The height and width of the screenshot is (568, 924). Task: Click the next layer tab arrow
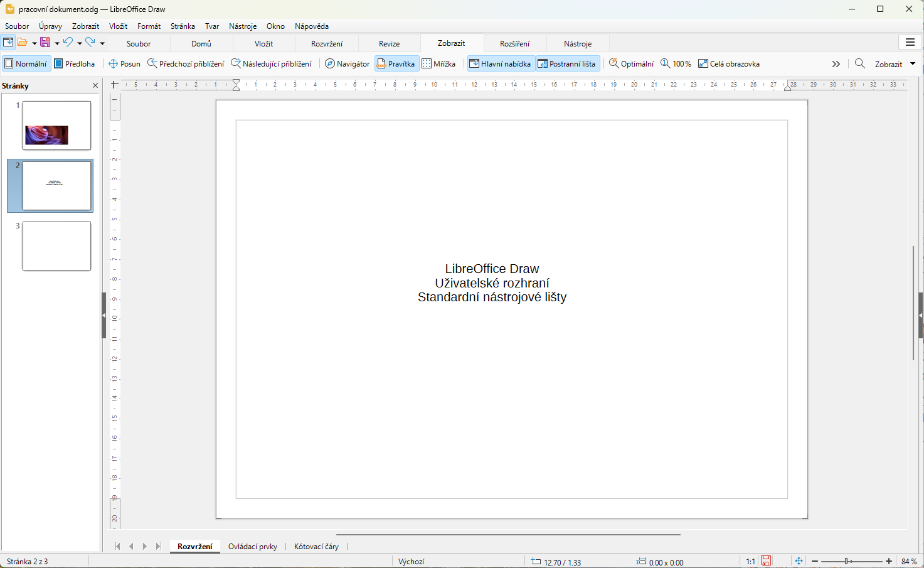[x=145, y=546]
